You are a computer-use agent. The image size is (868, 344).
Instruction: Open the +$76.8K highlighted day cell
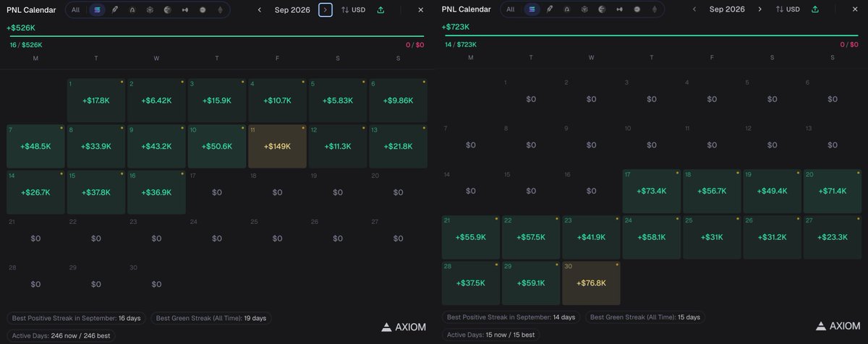coord(591,283)
